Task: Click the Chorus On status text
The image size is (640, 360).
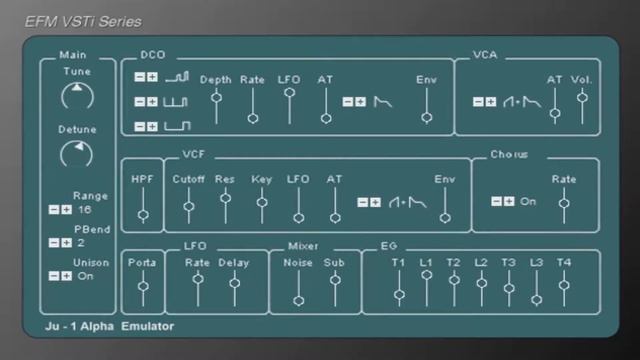Action: (x=528, y=201)
